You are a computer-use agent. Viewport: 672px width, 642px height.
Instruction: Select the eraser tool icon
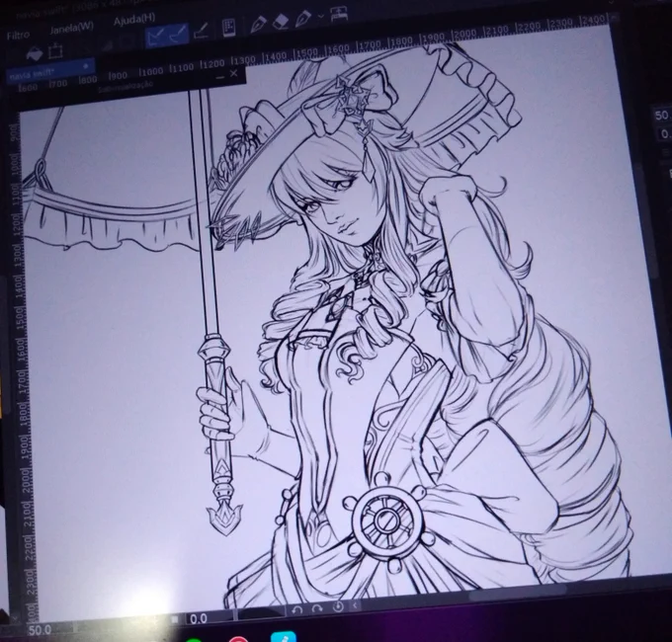tap(281, 21)
